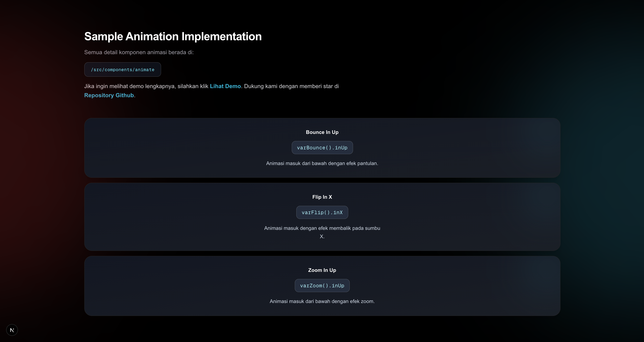The height and width of the screenshot is (342, 644).
Task: Click the Bounce In Up card title
Action: 322,132
